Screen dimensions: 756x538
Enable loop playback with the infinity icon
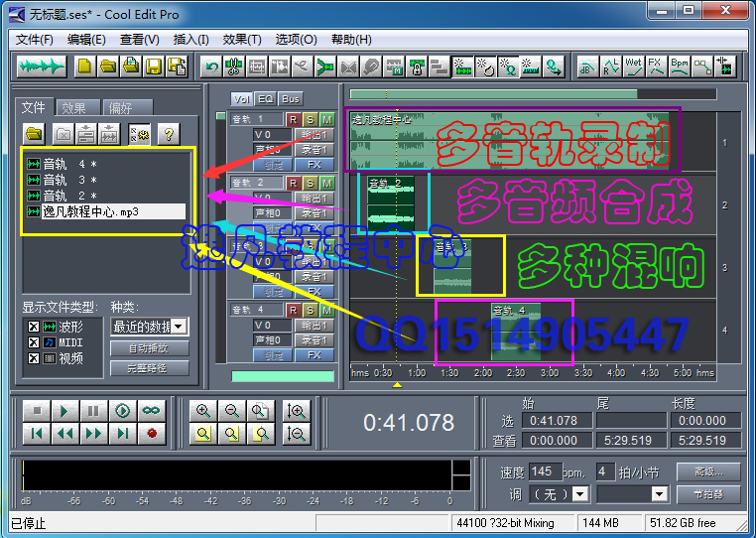[x=152, y=411]
